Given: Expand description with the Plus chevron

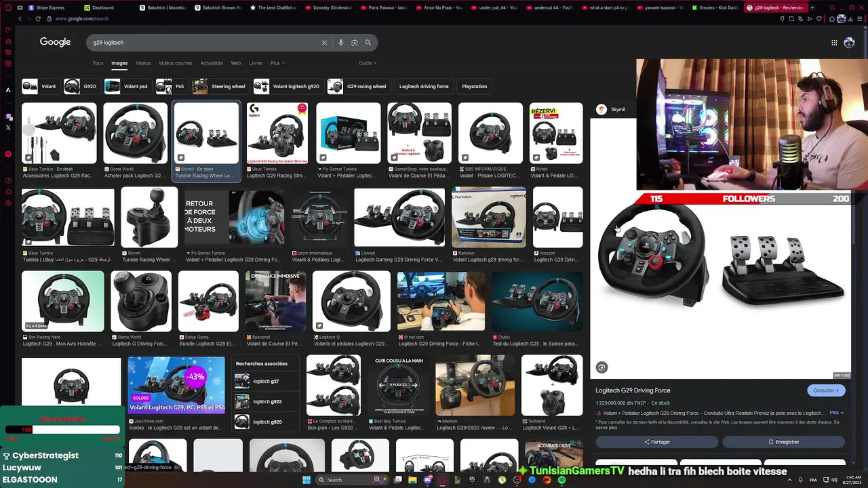Looking at the screenshot, I should (837, 412).
